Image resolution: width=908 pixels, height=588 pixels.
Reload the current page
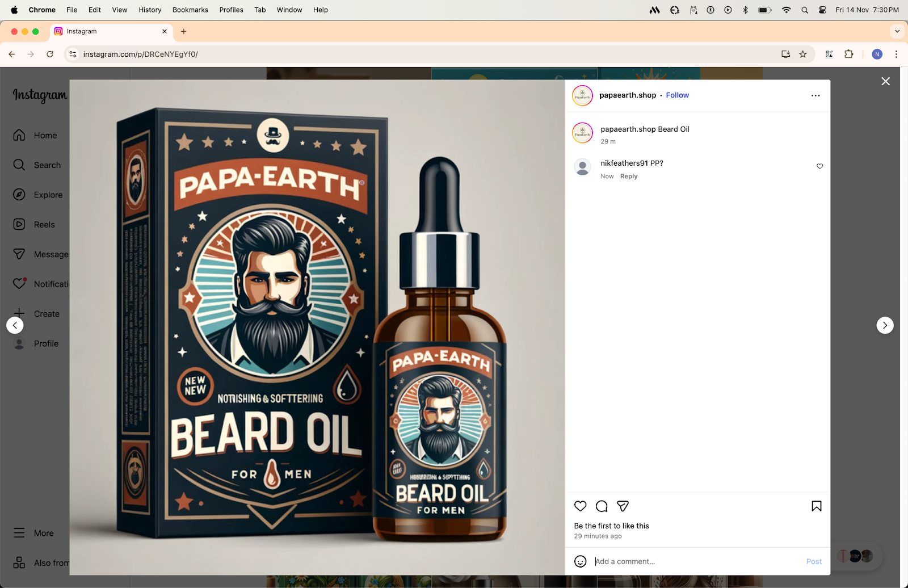(50, 54)
